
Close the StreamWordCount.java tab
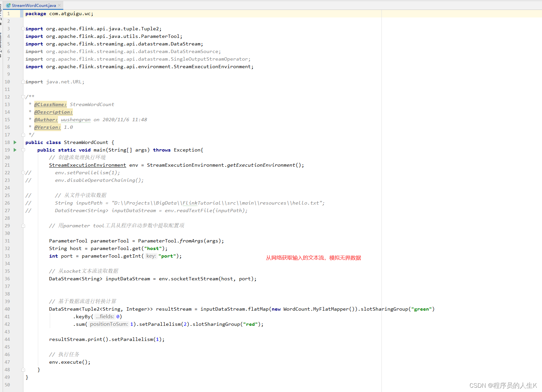pos(59,6)
